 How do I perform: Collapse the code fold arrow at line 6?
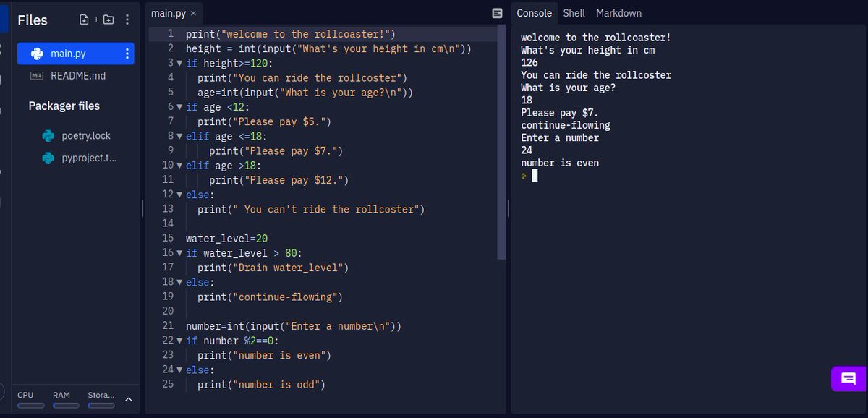[x=179, y=107]
